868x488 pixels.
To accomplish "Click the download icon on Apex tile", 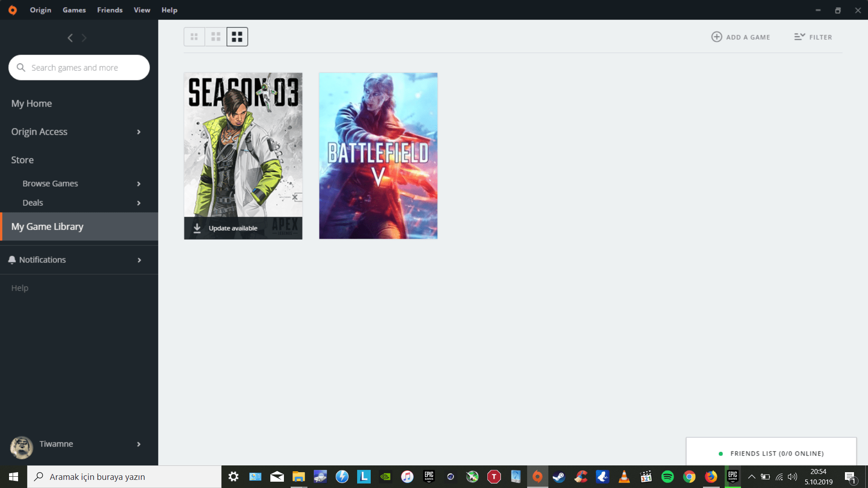I will click(x=197, y=228).
